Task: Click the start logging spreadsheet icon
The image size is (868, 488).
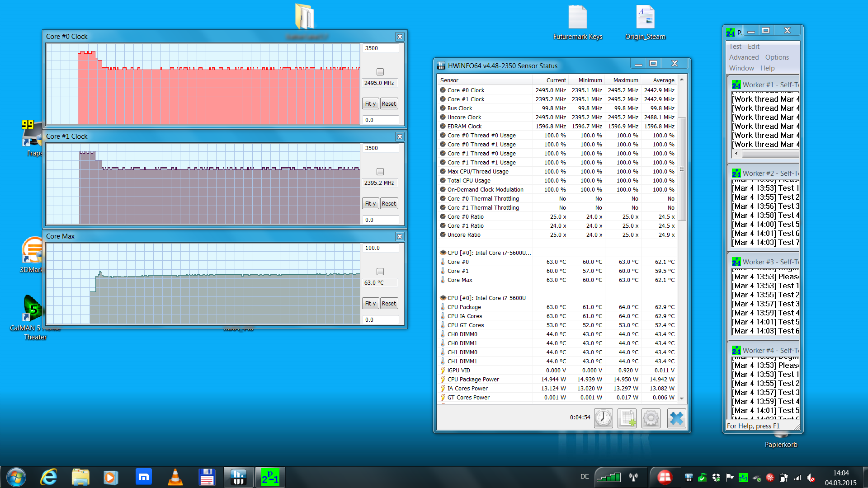Action: pyautogui.click(x=627, y=418)
